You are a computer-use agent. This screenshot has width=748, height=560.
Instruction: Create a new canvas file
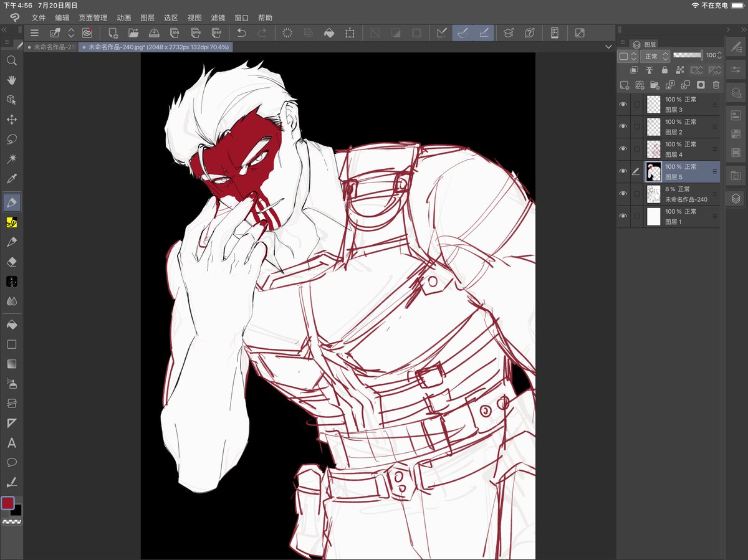pos(113,33)
